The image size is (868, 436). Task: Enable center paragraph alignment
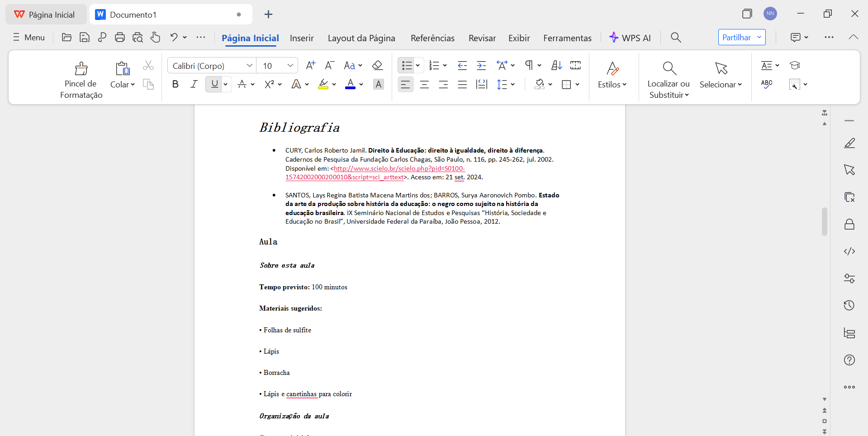click(424, 84)
